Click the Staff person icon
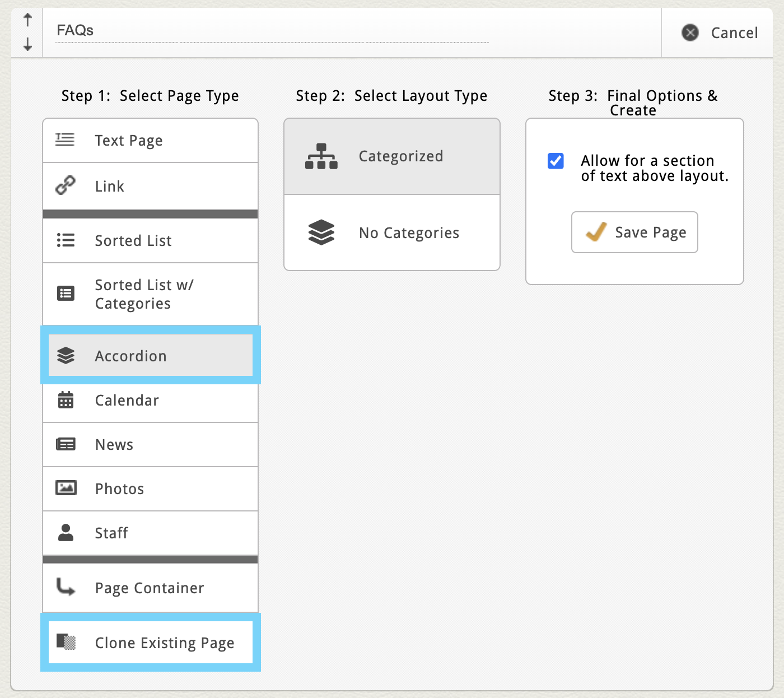This screenshot has width=784, height=698. click(x=66, y=532)
